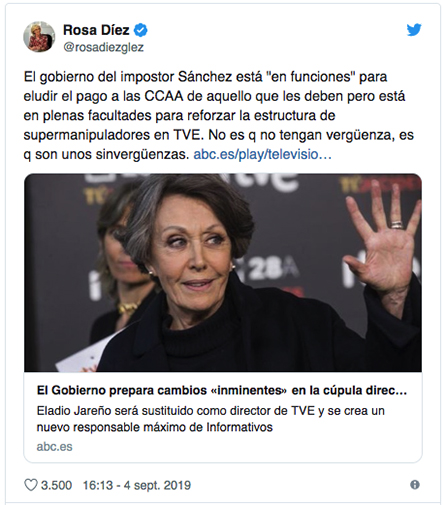Open the abc.es domain label in card

pos(54,447)
